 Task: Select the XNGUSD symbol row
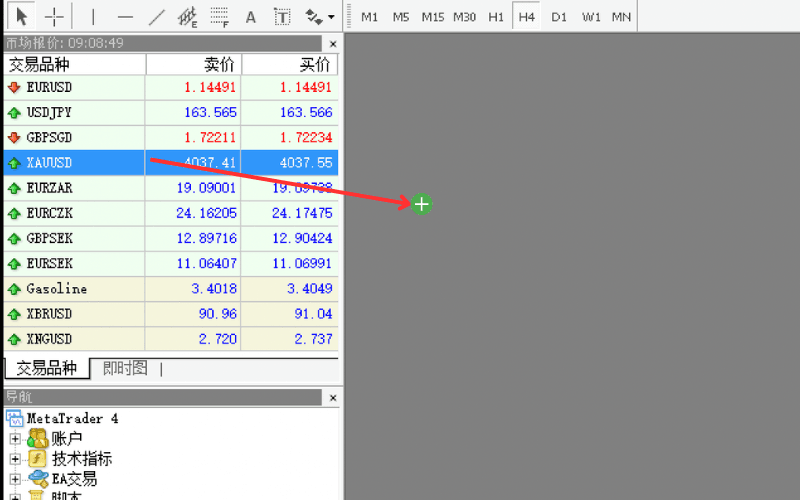(171, 339)
